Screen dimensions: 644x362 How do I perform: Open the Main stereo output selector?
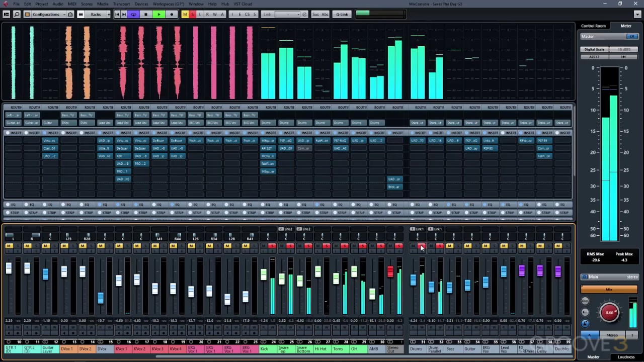609,277
